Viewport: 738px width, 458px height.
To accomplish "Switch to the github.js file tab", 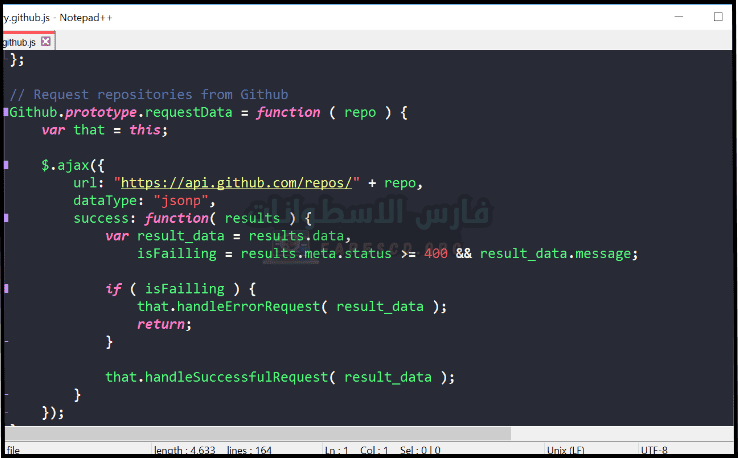I will [x=20, y=42].
